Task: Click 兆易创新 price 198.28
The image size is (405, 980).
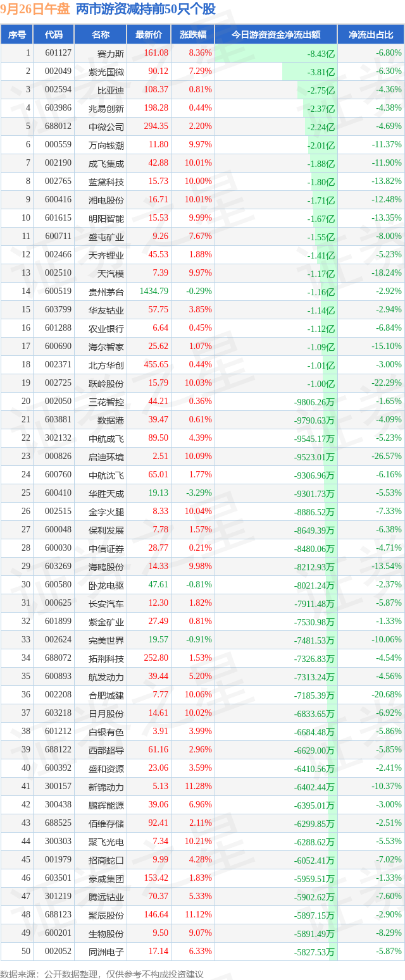Action: tap(156, 108)
